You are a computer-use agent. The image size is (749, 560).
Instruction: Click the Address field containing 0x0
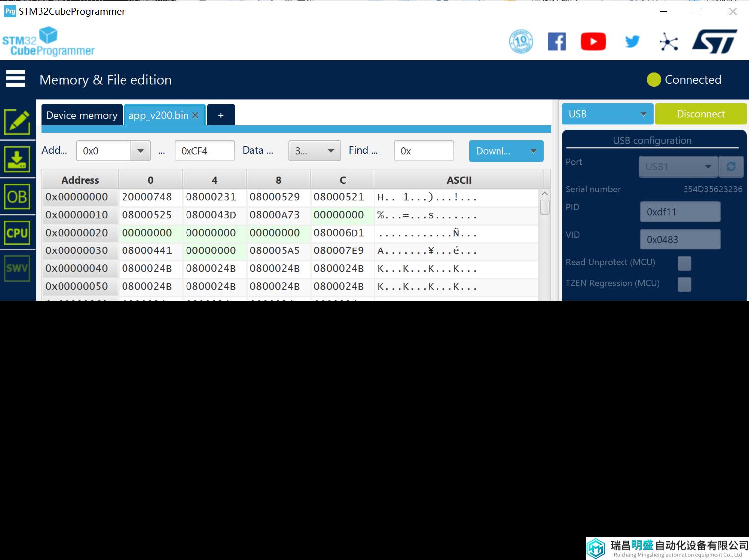tap(104, 151)
